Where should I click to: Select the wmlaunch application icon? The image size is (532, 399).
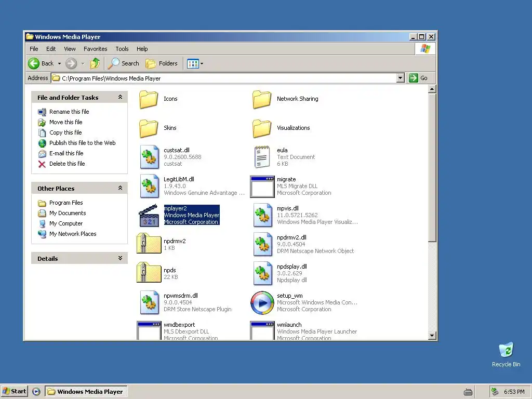pyautogui.click(x=262, y=330)
